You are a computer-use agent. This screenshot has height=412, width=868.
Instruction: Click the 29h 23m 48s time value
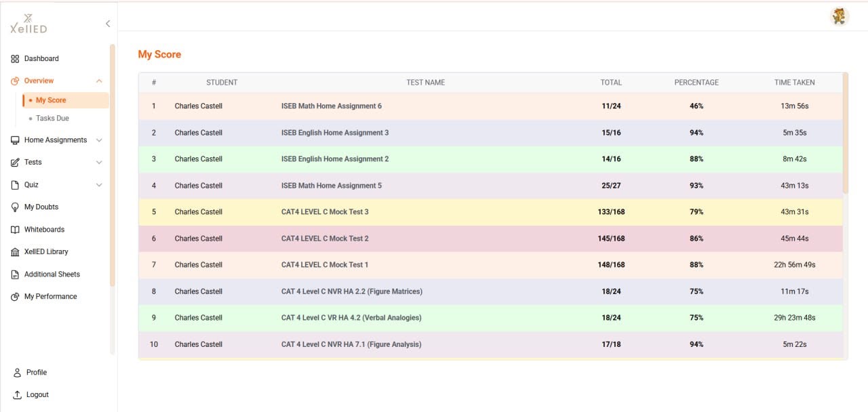click(x=795, y=318)
